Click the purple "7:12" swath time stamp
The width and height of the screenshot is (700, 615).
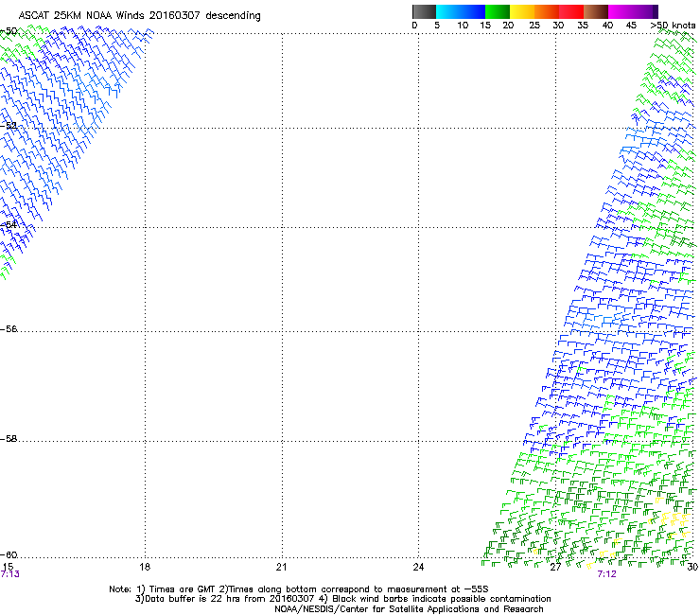[x=606, y=574]
